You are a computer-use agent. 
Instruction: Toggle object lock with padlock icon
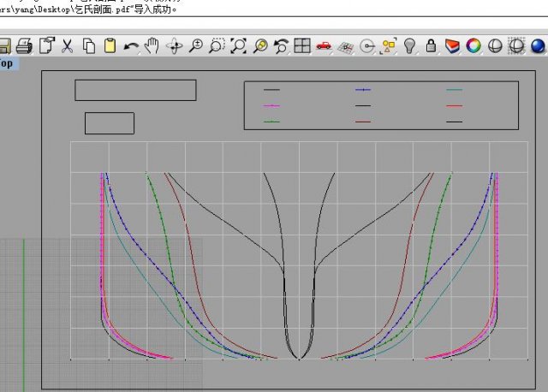tap(432, 46)
